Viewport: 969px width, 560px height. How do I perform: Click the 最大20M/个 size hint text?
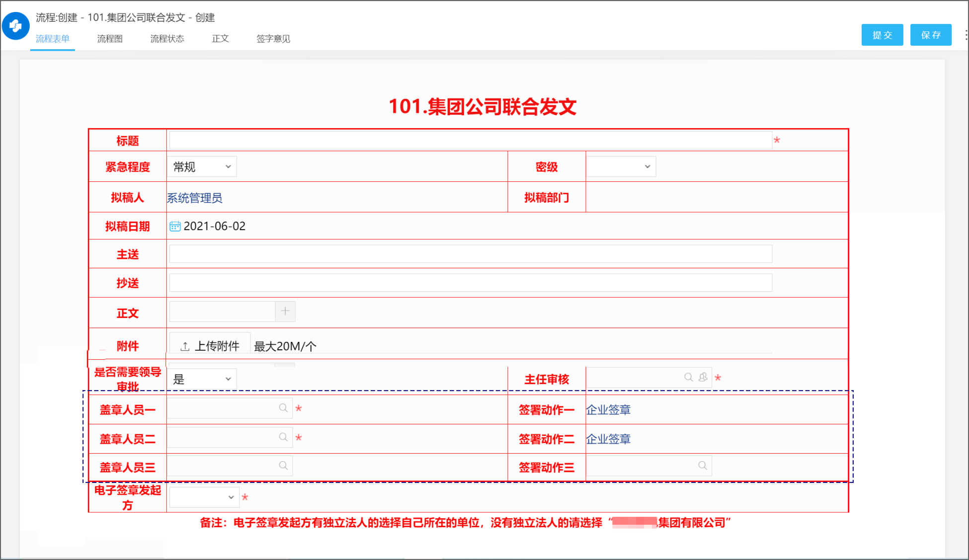pyautogui.click(x=285, y=346)
